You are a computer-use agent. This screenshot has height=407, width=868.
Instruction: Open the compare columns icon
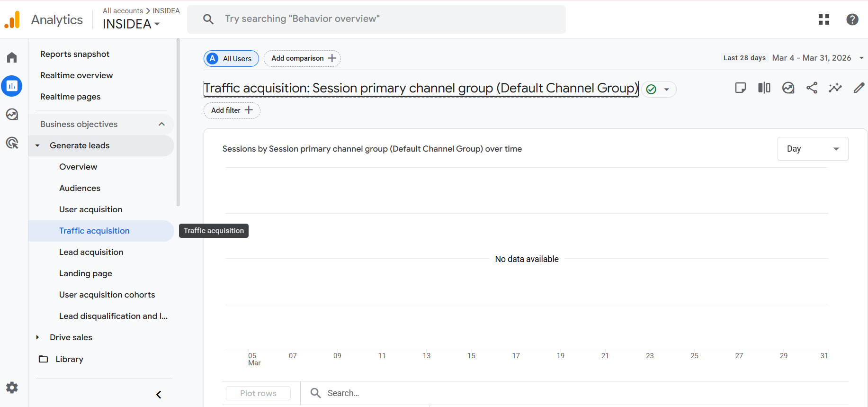pyautogui.click(x=764, y=88)
